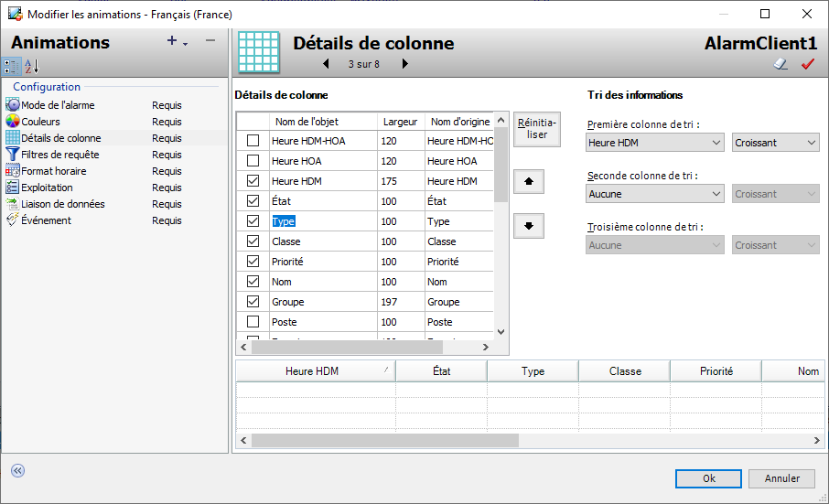The image size is (829, 504).
Task: Collapse the panel with double chevron icon
Action: (x=17, y=470)
